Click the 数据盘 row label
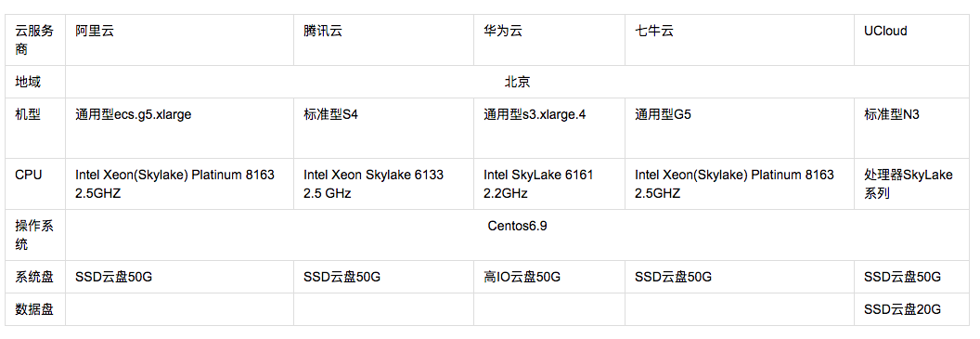Image resolution: width=980 pixels, height=339 pixels. click(x=35, y=309)
